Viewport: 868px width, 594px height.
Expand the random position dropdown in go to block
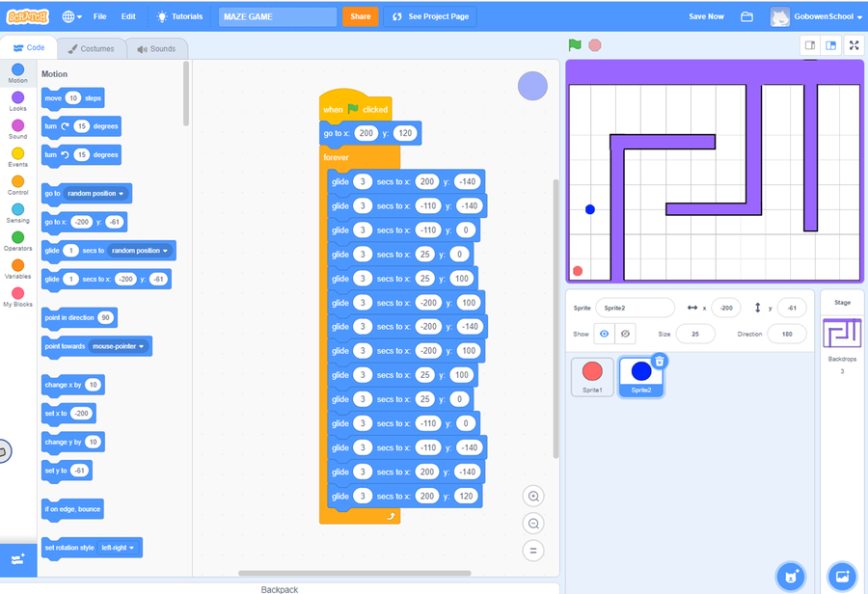[122, 194]
